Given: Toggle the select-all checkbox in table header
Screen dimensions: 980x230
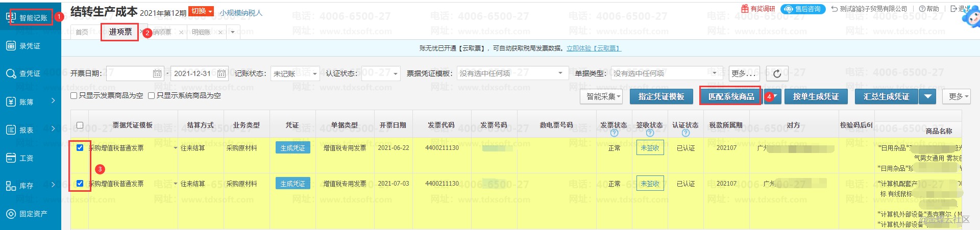Looking at the screenshot, I should pos(80,125).
